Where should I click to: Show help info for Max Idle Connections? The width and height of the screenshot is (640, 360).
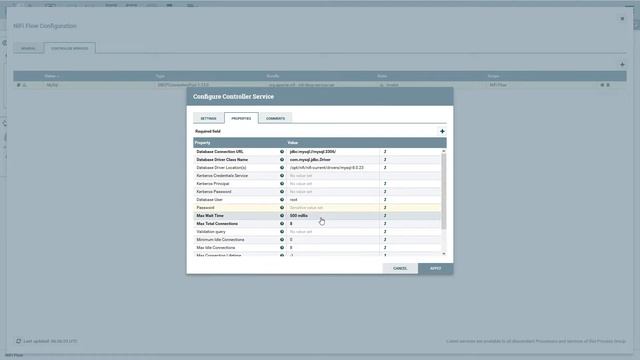pos(282,248)
